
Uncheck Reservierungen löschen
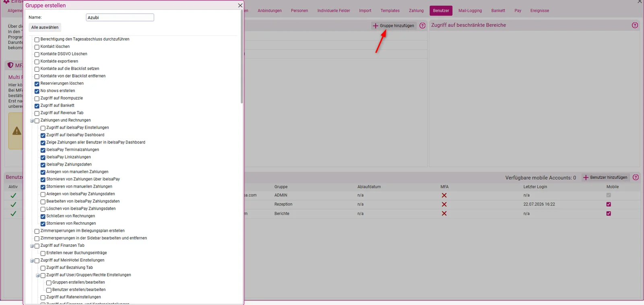[37, 84]
